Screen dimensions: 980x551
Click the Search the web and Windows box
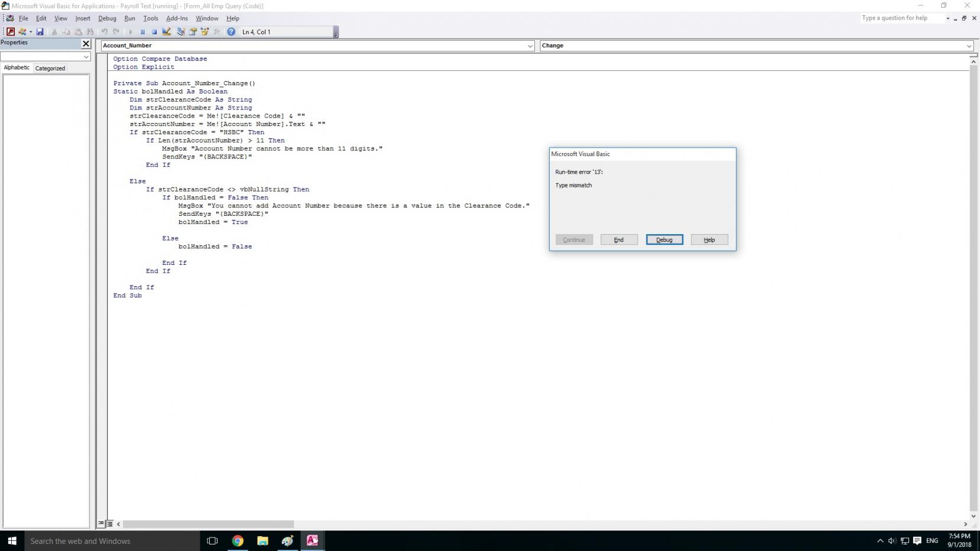coord(112,541)
